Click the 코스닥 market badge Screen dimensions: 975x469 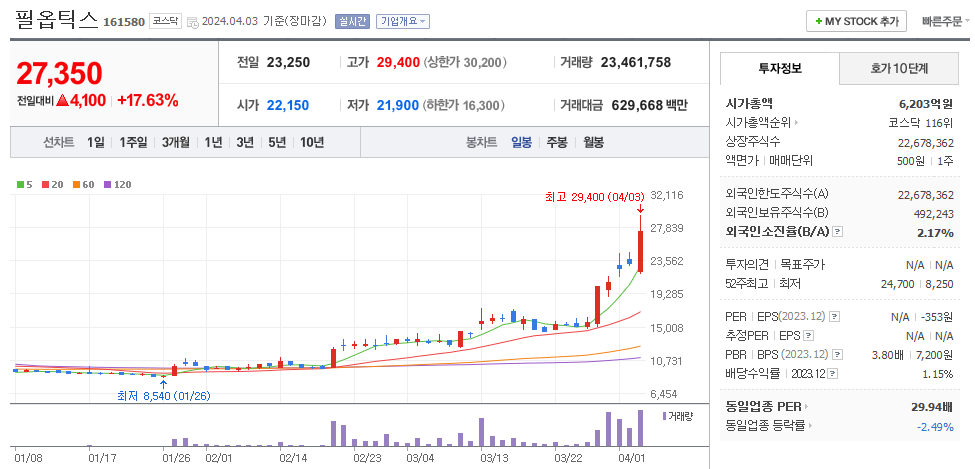pyautogui.click(x=165, y=21)
